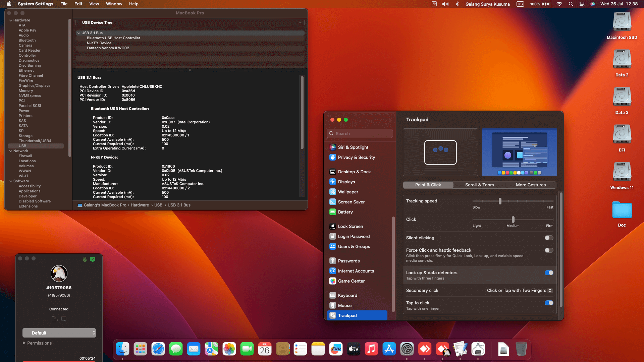
Task: Switch to the Scroll & Zoom tab
Action: (479, 185)
